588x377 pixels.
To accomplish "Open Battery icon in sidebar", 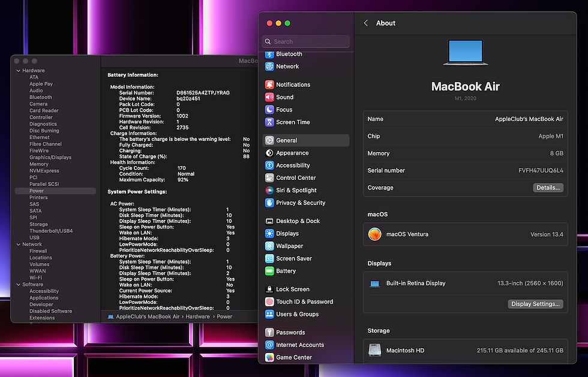I will pos(269,271).
